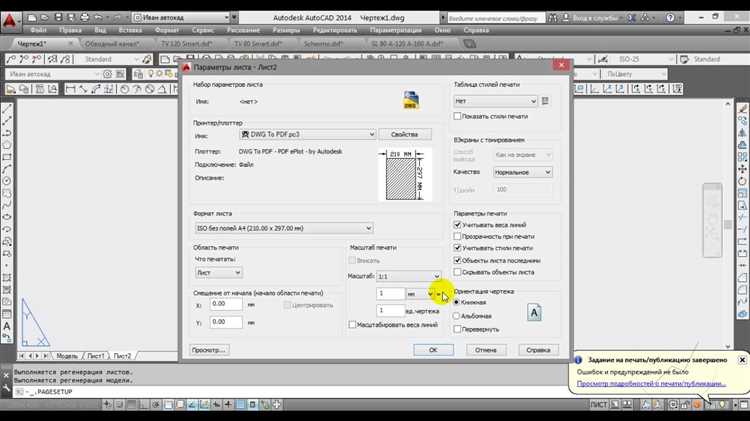Click the Autodesk Exchange X icon

[x=631, y=18]
